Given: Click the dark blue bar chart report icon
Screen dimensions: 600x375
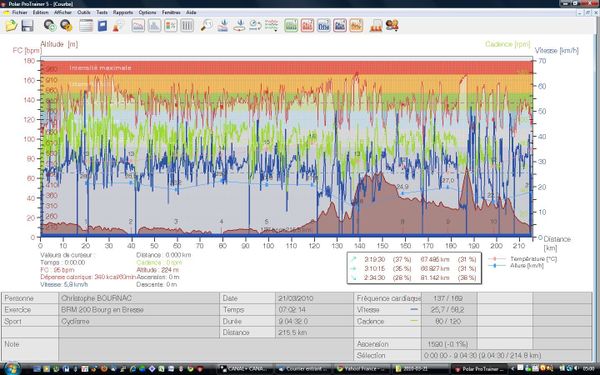Looking at the screenshot, I should click(x=340, y=26).
